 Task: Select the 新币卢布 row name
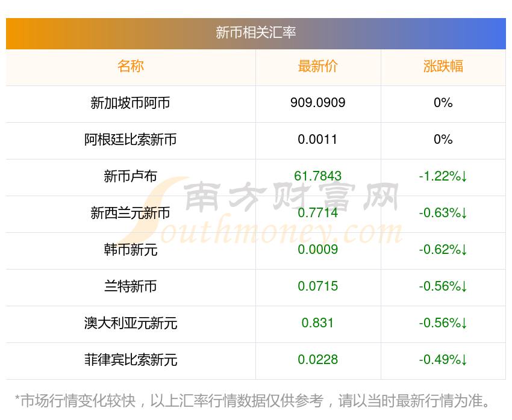click(x=130, y=176)
